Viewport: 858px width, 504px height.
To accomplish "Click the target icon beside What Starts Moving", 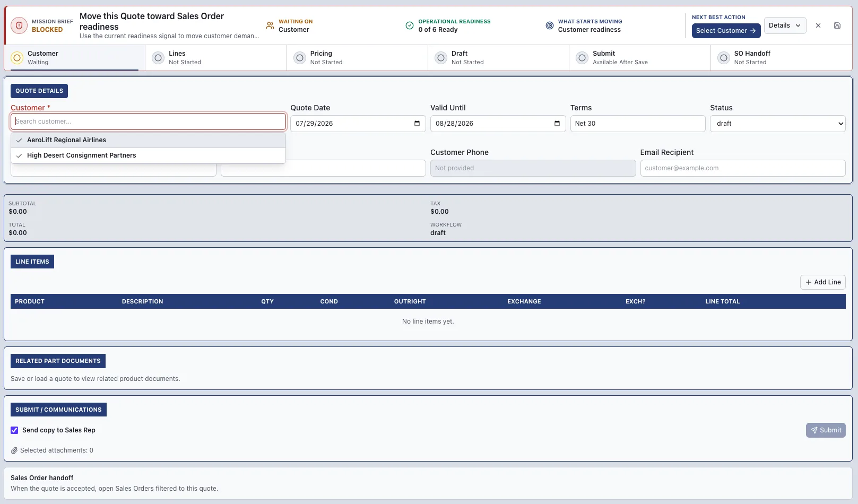I will [550, 25].
